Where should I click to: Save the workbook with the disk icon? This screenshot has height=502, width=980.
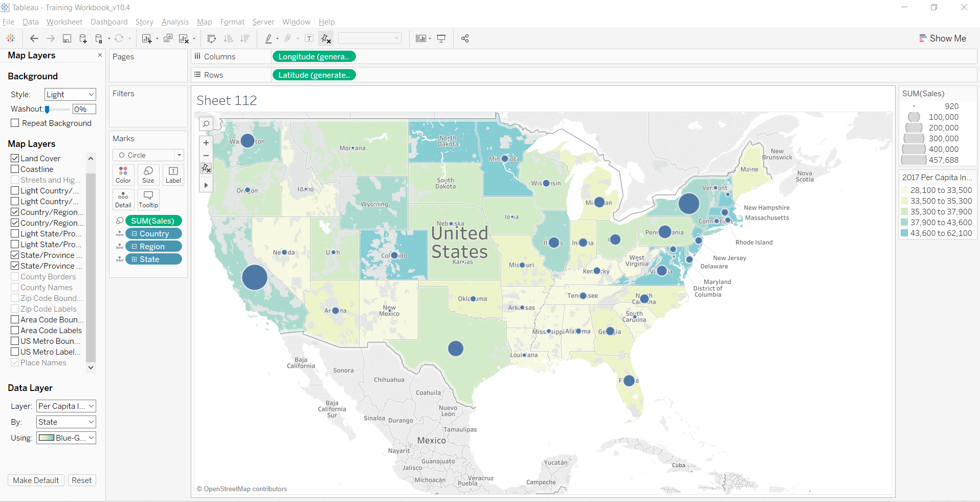coord(67,38)
